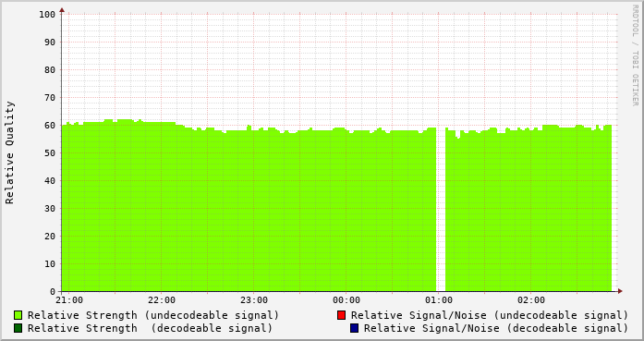Click the dark green decodeable strength swatch

click(18, 328)
